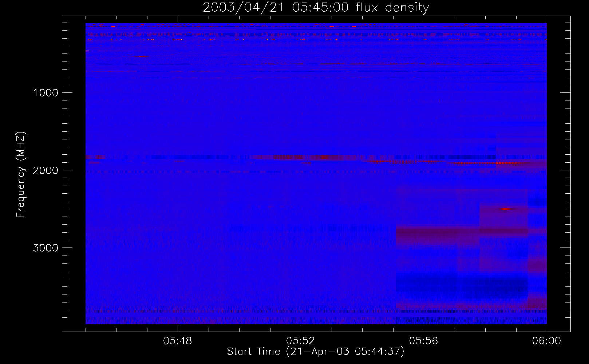Viewport: 589px width, 364px height.
Task: Select the '2000' frequency axis label
Action: [x=46, y=170]
